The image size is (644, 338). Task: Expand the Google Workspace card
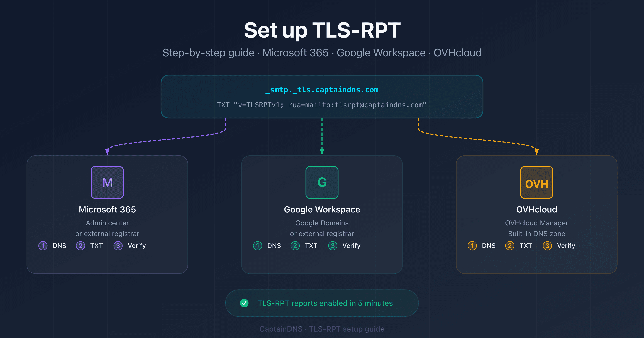coord(322,215)
